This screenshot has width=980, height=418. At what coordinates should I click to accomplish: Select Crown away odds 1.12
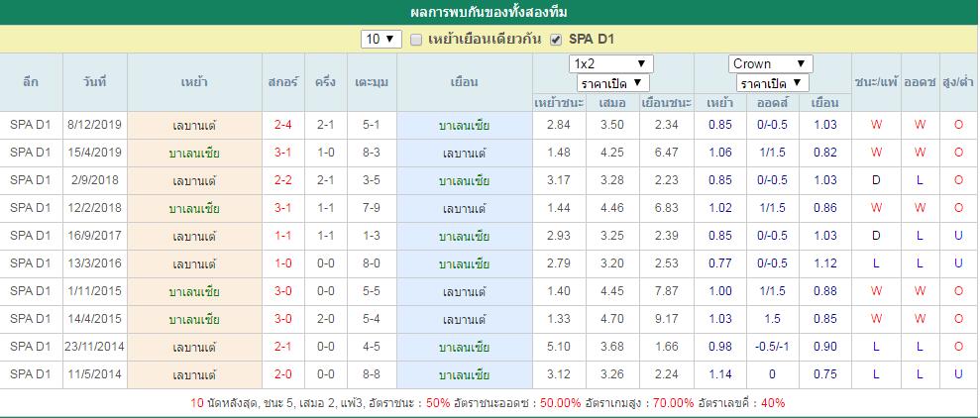click(825, 263)
